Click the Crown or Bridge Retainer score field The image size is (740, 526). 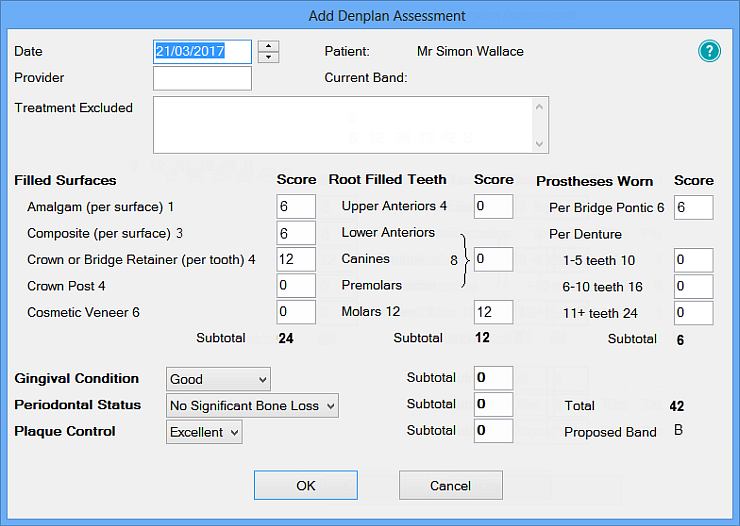point(296,260)
